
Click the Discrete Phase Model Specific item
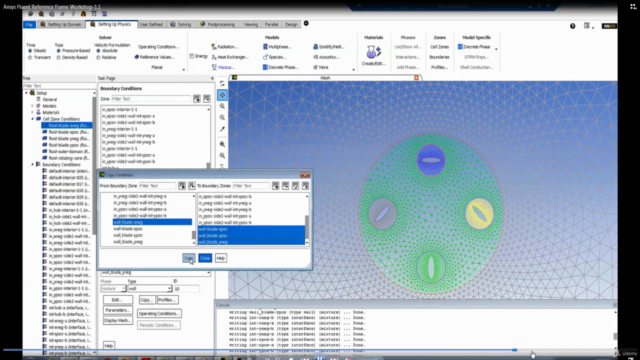click(x=474, y=47)
